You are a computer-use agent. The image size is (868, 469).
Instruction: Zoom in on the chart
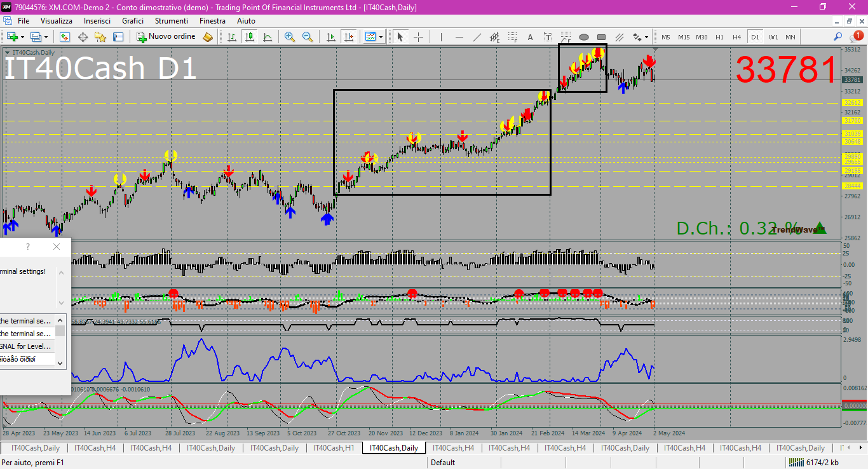click(290, 37)
